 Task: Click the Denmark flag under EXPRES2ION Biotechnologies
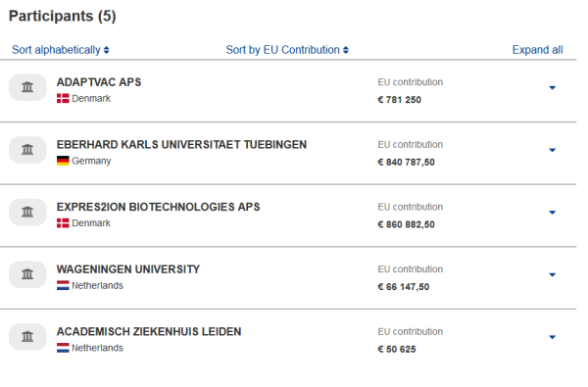[x=63, y=223]
